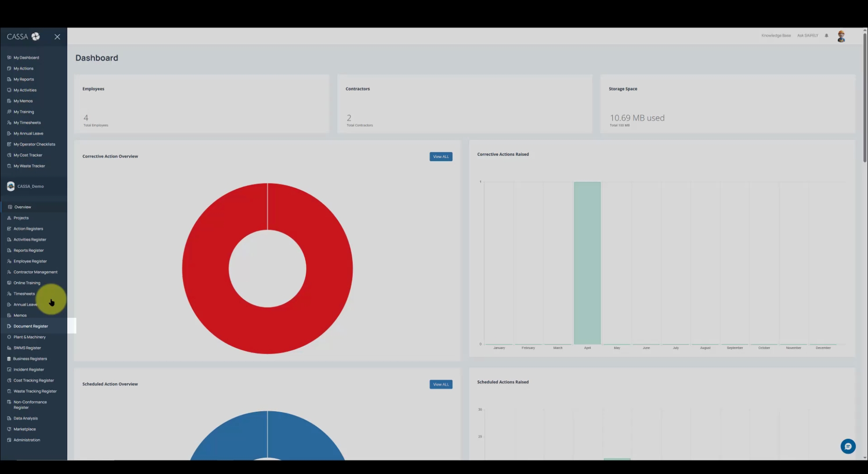This screenshot has width=868, height=474.
Task: Click the CASSA_Demo organization avatar
Action: [x=11, y=186]
